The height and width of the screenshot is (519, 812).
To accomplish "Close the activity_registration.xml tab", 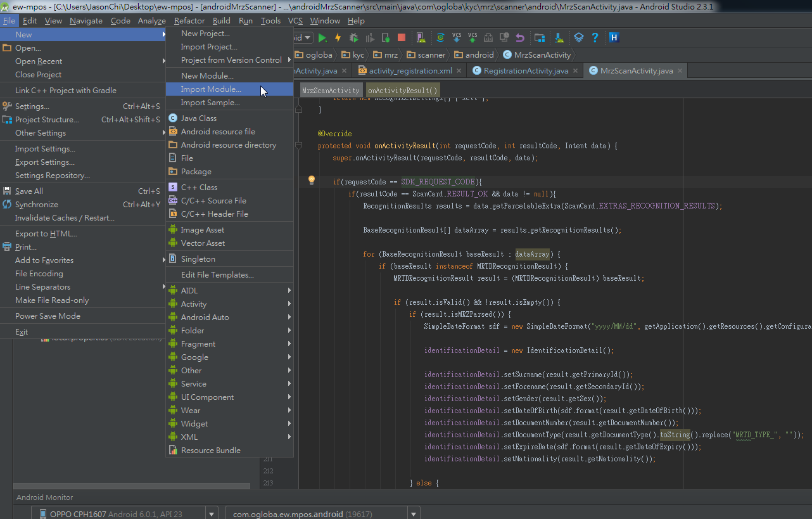I will (x=460, y=71).
